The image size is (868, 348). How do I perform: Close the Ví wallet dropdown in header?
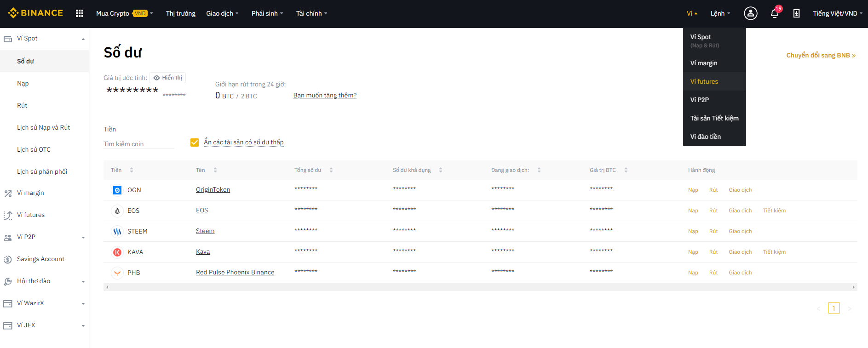click(x=692, y=13)
